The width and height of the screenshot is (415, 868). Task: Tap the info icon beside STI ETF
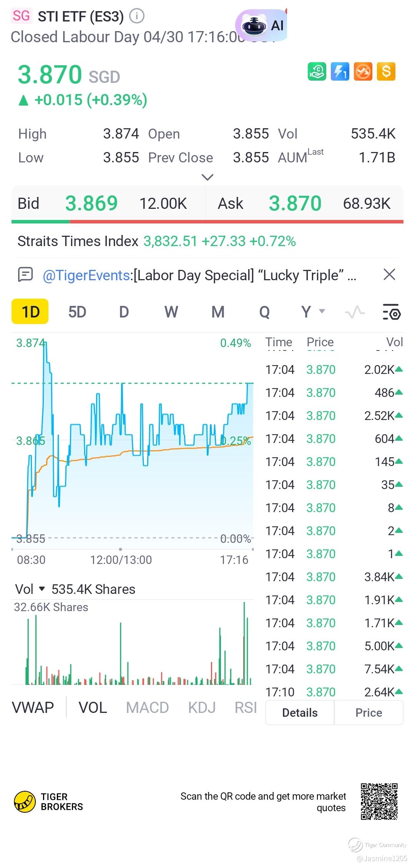tap(136, 16)
